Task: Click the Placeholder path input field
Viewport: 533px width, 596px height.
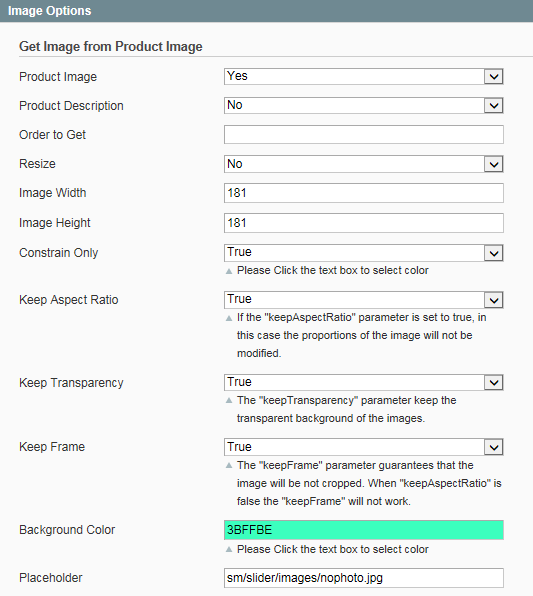Action: [363, 578]
